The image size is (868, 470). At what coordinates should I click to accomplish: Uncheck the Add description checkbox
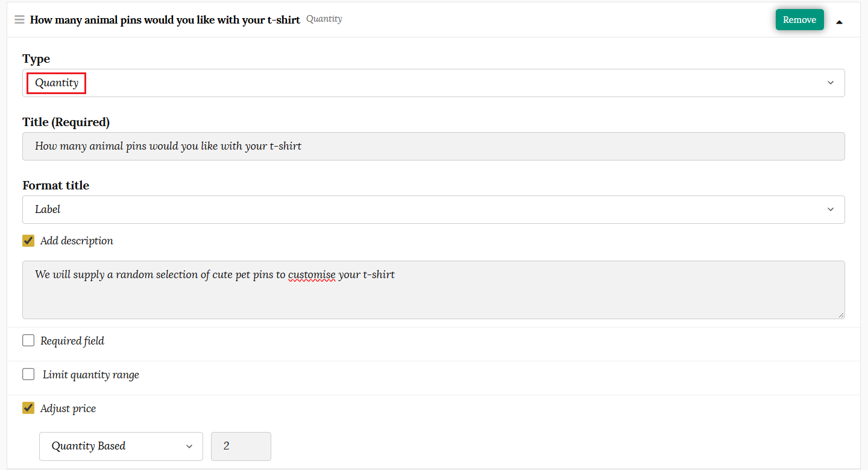[28, 241]
